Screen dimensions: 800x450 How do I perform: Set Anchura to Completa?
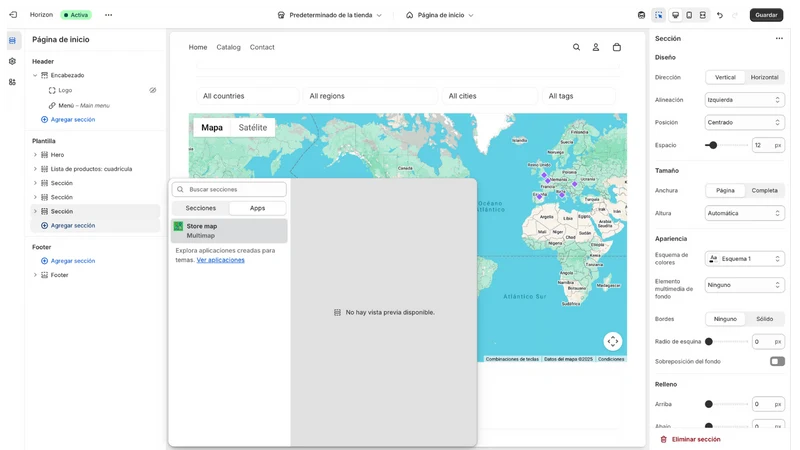click(764, 190)
